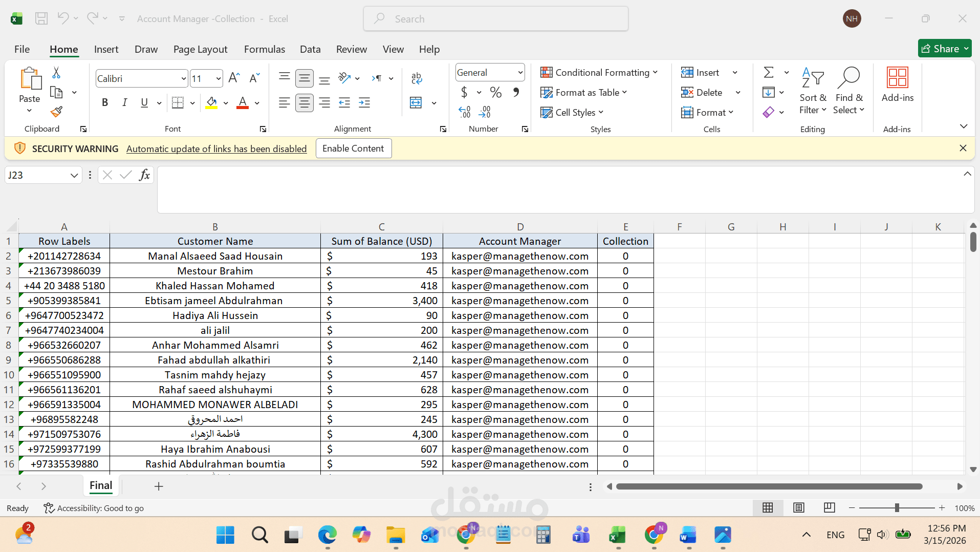The height and width of the screenshot is (552, 980).
Task: Select the Format Painter brush
Action: (56, 111)
